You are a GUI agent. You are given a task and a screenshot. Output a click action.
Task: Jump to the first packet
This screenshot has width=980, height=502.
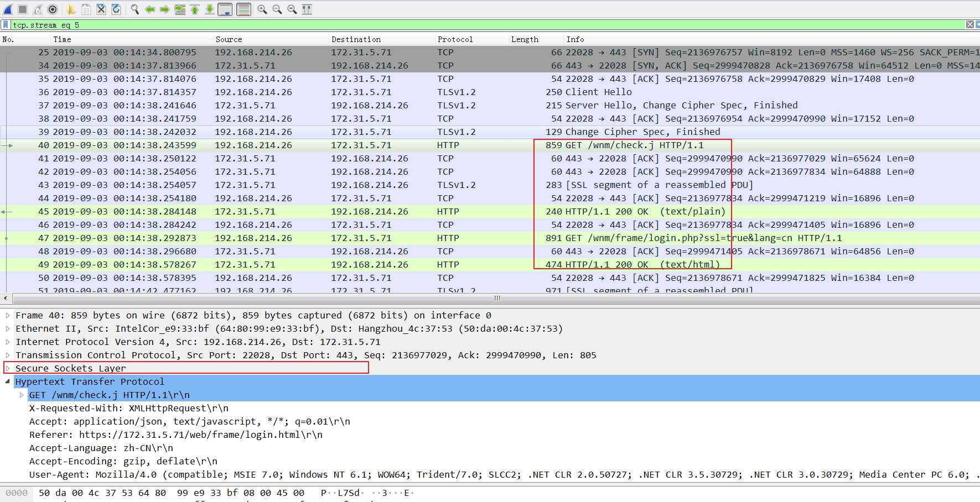coord(195,9)
